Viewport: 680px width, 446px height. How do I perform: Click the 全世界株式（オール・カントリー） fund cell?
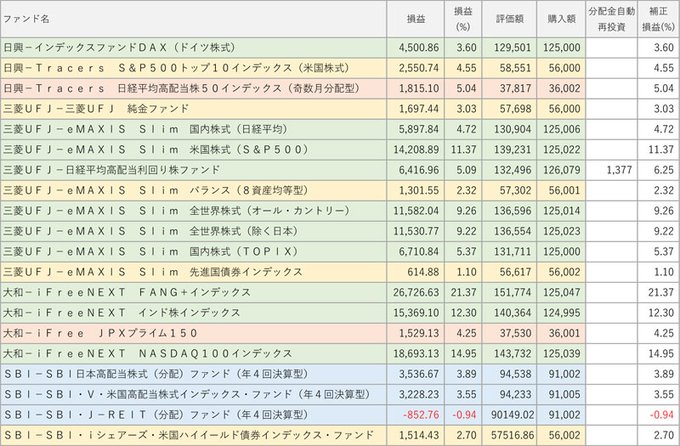point(193,211)
